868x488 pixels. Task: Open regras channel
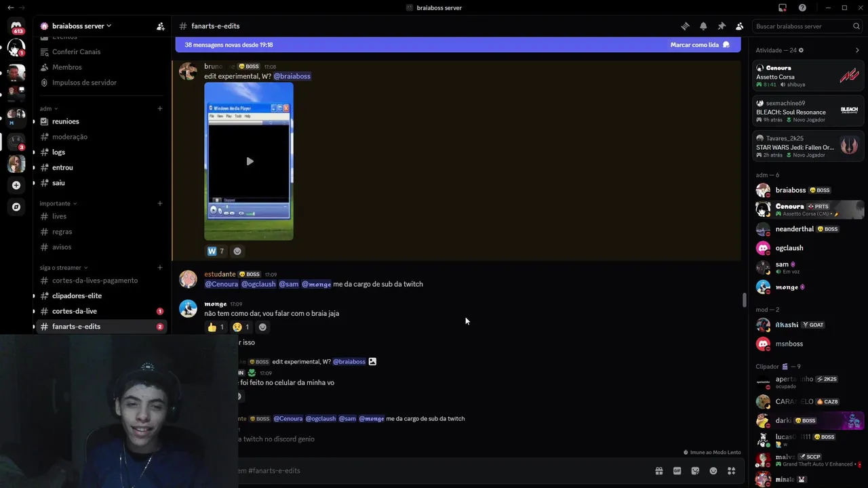pos(102,232)
